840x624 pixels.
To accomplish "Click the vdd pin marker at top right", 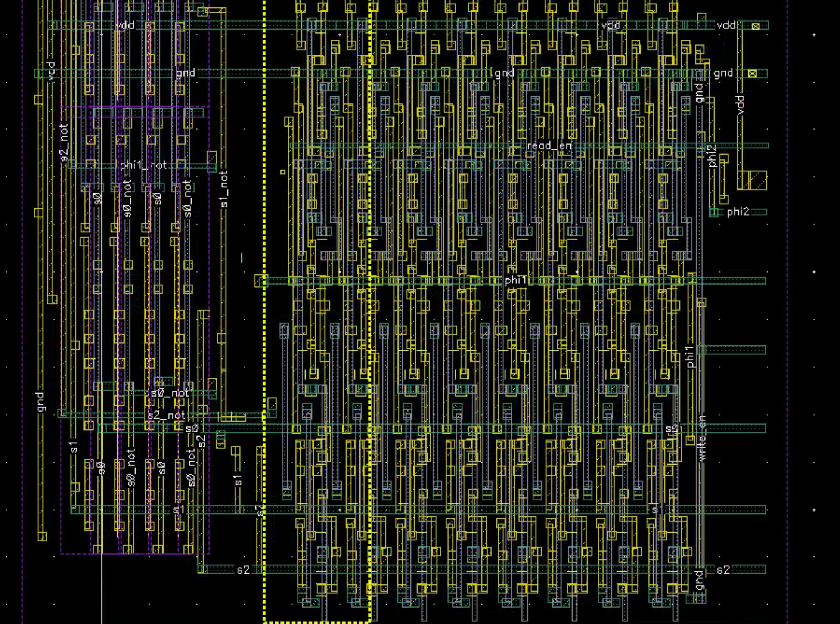I will [755, 26].
